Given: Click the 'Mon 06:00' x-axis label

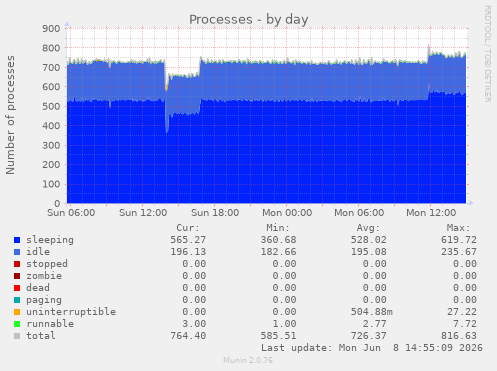Looking at the screenshot, I should coord(359,213).
